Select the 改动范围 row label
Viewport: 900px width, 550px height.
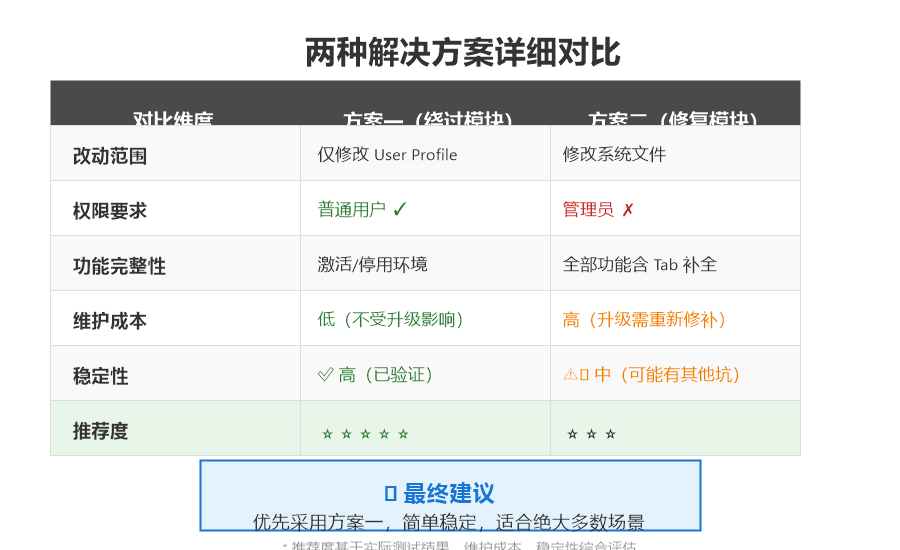[x=110, y=156]
